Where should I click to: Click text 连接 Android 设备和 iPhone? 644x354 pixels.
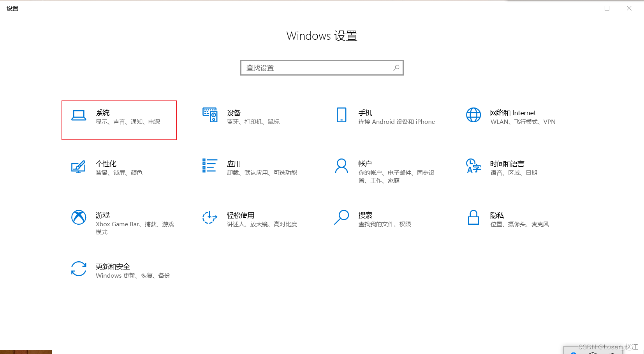click(x=397, y=122)
